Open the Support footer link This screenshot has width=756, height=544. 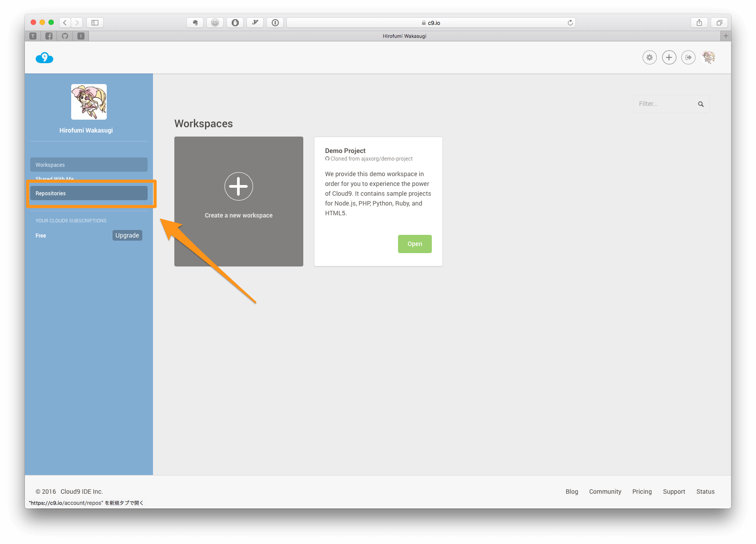[x=674, y=492]
